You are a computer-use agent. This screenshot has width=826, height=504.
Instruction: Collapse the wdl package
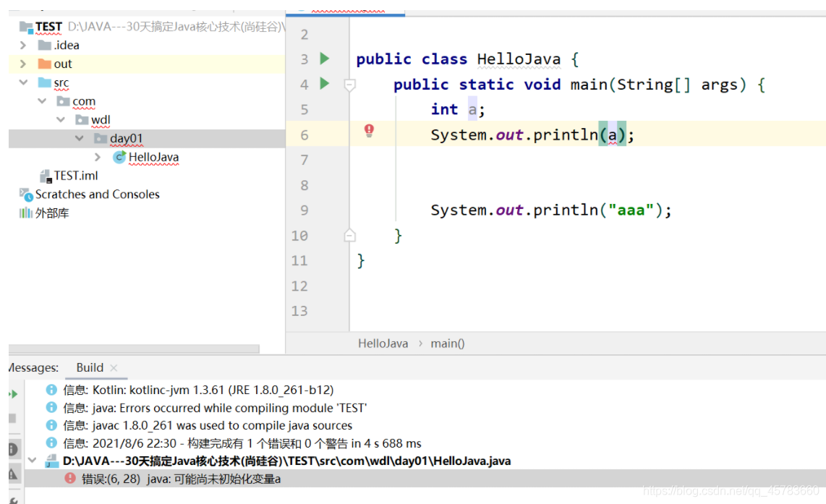(61, 119)
